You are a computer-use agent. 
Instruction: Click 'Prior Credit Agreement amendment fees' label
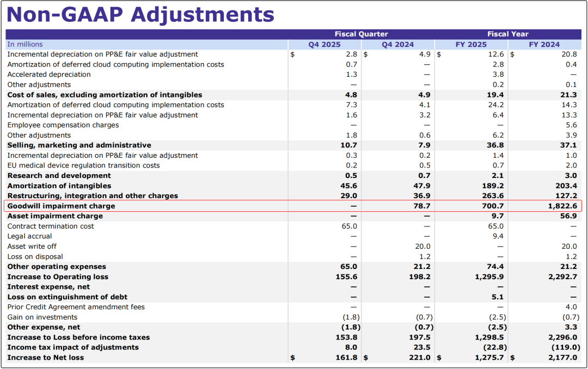[76, 307]
